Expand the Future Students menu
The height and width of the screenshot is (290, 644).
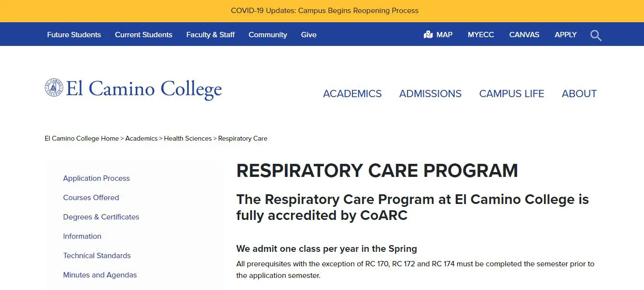73,34
